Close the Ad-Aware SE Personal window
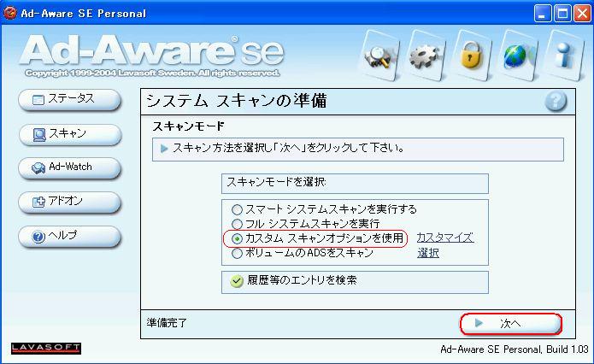The image size is (594, 364). click(582, 14)
